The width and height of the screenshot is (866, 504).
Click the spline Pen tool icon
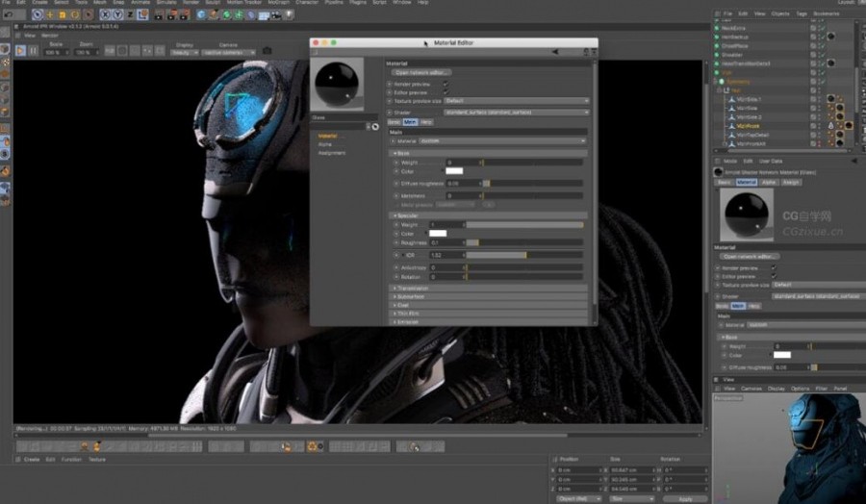click(214, 14)
